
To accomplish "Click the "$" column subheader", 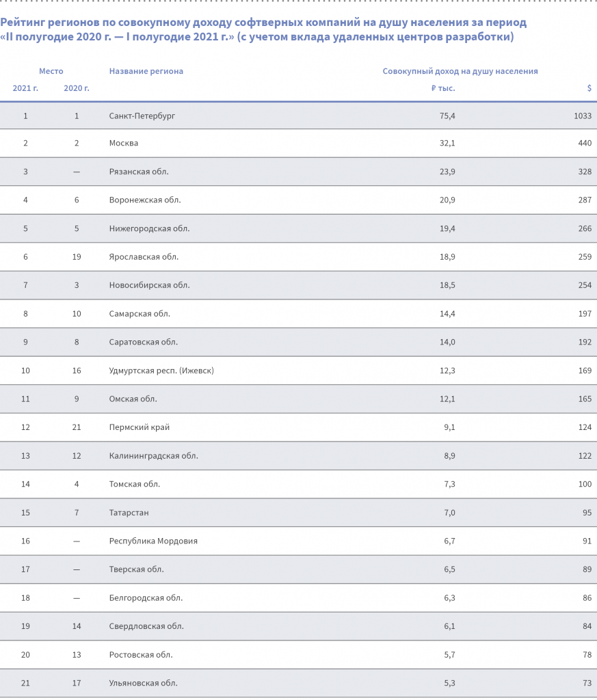I will point(589,88).
